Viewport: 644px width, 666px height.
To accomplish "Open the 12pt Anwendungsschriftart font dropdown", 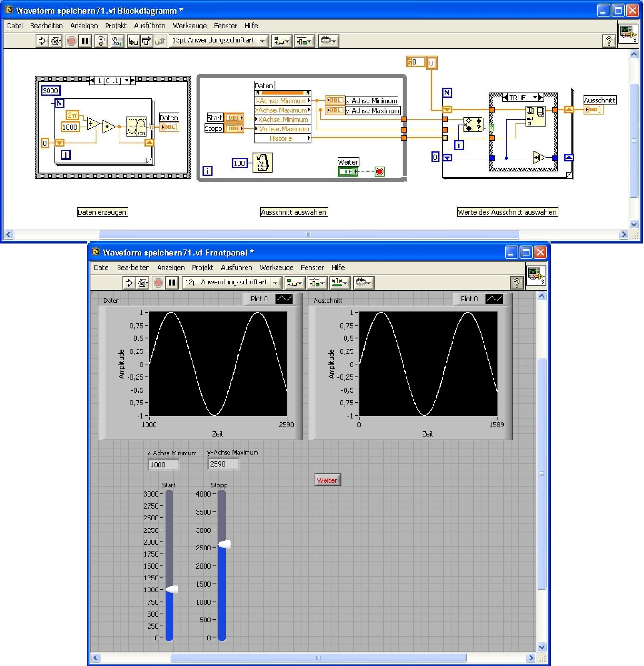I will [x=231, y=283].
